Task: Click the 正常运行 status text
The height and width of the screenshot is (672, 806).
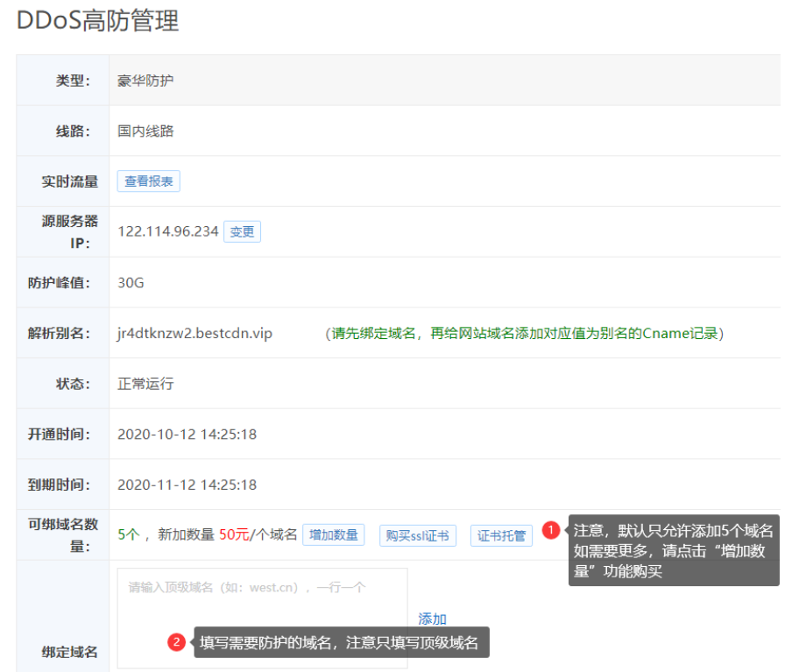Action: pos(145,384)
